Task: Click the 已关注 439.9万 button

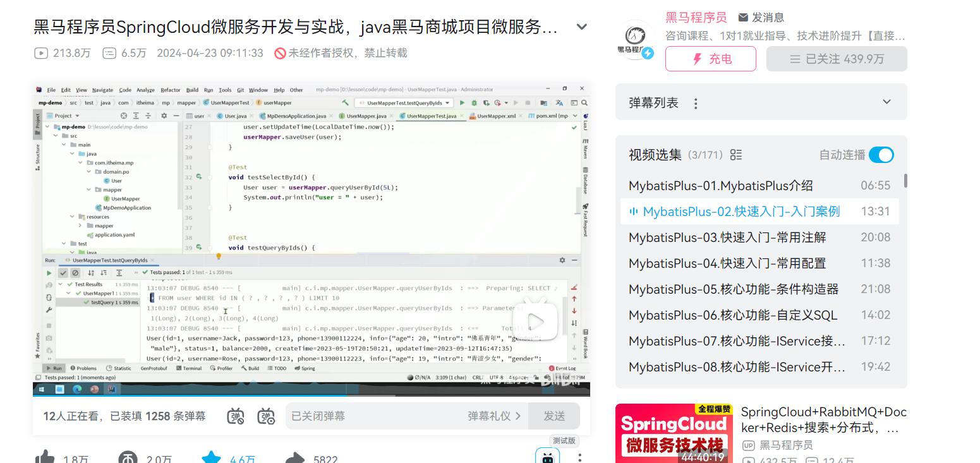Action: click(x=837, y=59)
